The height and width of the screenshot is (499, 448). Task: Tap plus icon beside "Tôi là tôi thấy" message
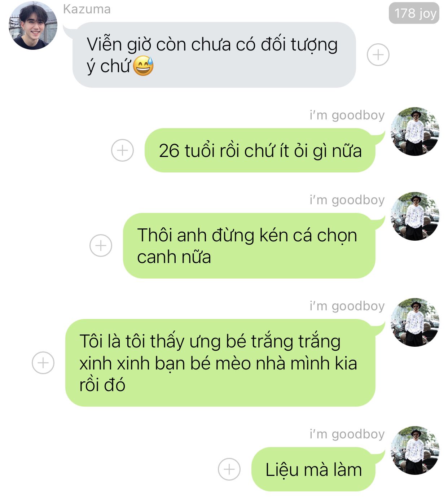(43, 363)
